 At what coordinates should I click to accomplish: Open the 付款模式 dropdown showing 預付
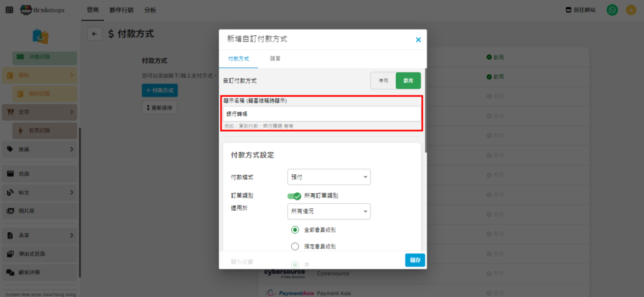click(x=328, y=177)
